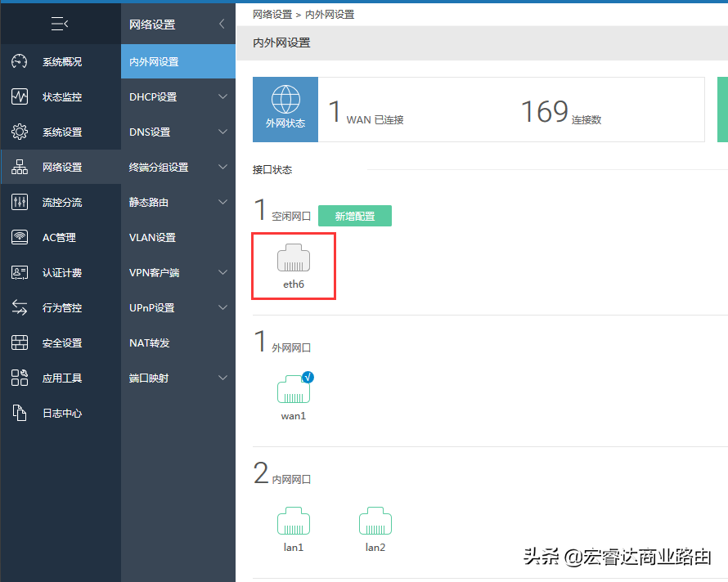This screenshot has height=582, width=728.
Task: Click the 1 WAN 已连接 status text
Action: point(366,112)
